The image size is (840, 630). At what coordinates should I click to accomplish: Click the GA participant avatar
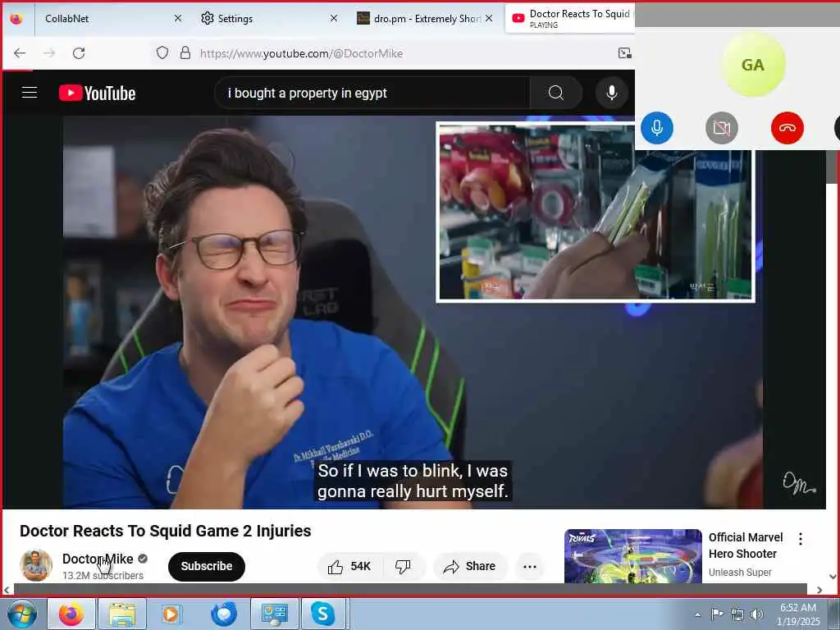tap(753, 65)
